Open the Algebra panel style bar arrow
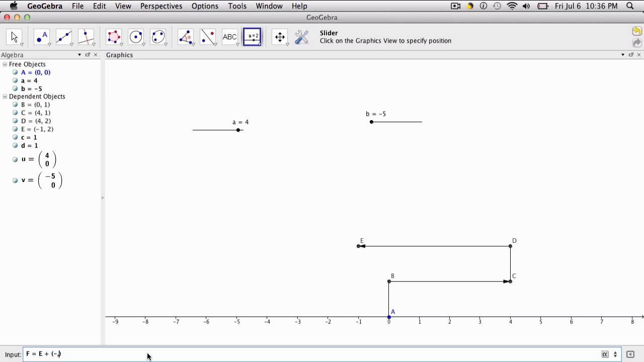Image resolution: width=644 pixels, height=362 pixels. [79, 55]
